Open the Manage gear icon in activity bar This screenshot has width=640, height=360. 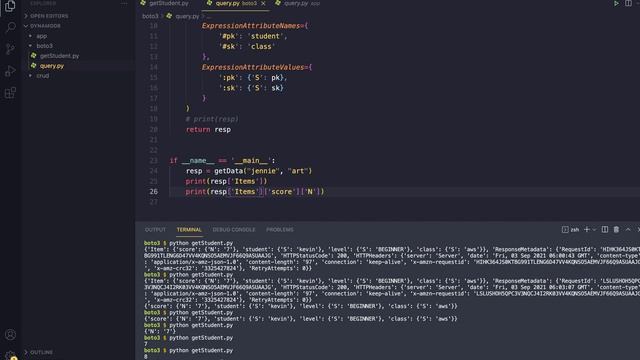(x=10, y=355)
